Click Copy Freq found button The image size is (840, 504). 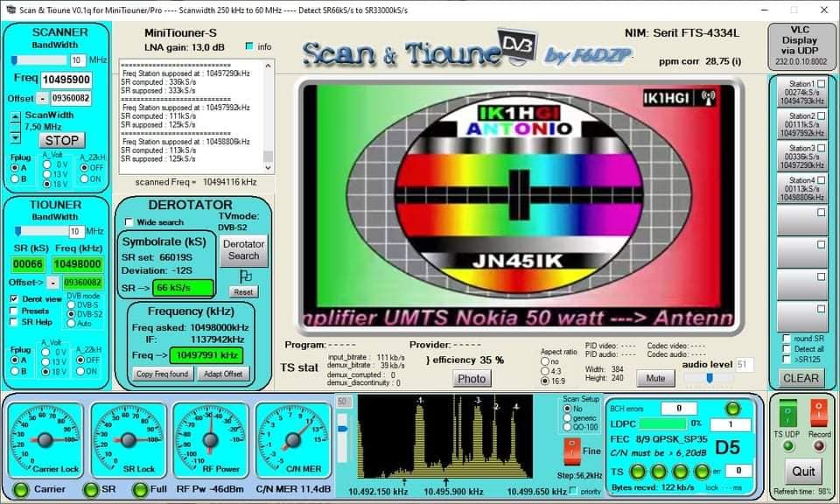(163, 374)
